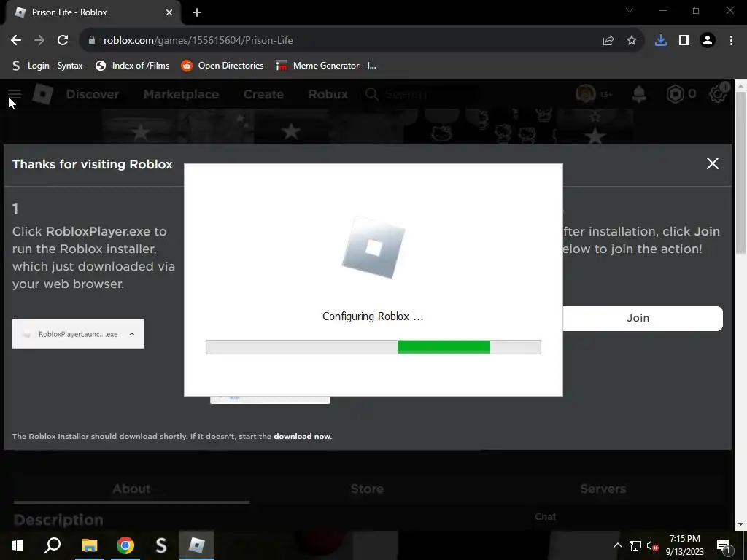Open the Discover menu item
747x560 pixels.
93,94
